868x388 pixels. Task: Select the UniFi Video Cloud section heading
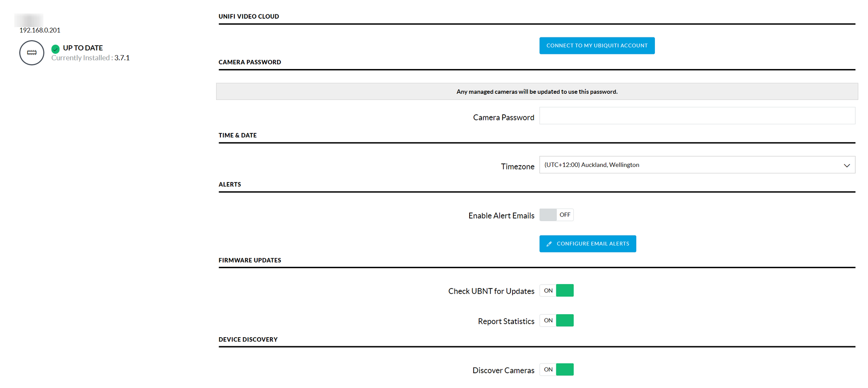pos(249,17)
